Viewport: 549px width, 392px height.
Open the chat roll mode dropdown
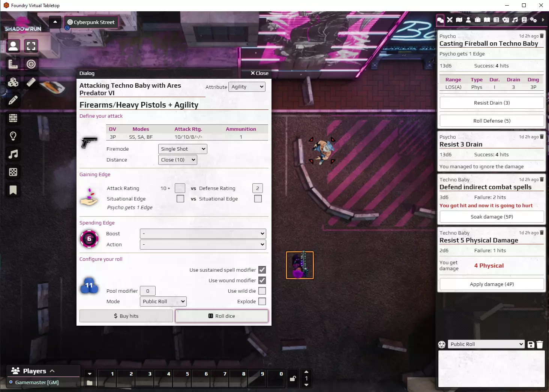[486, 344]
